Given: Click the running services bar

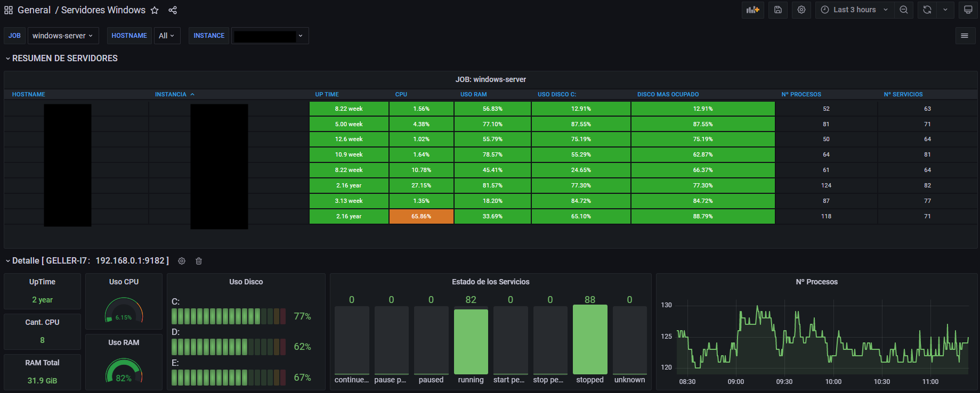Looking at the screenshot, I should (471, 342).
